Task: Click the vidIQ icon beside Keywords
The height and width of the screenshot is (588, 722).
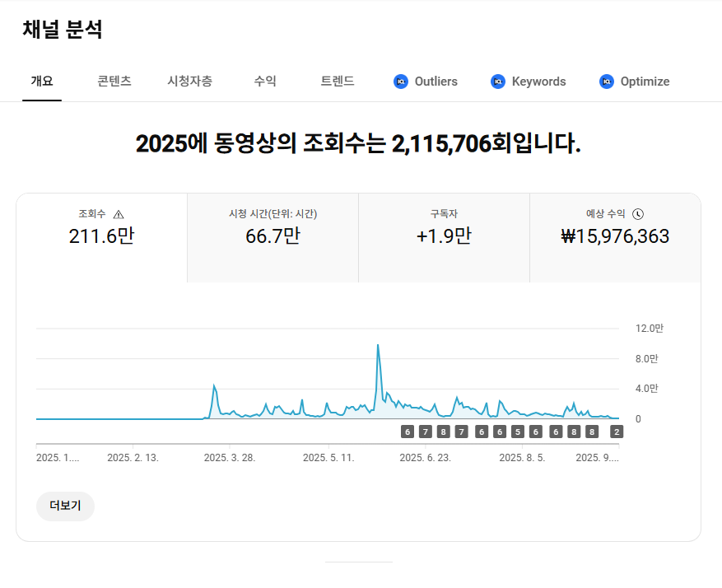Action: [497, 82]
